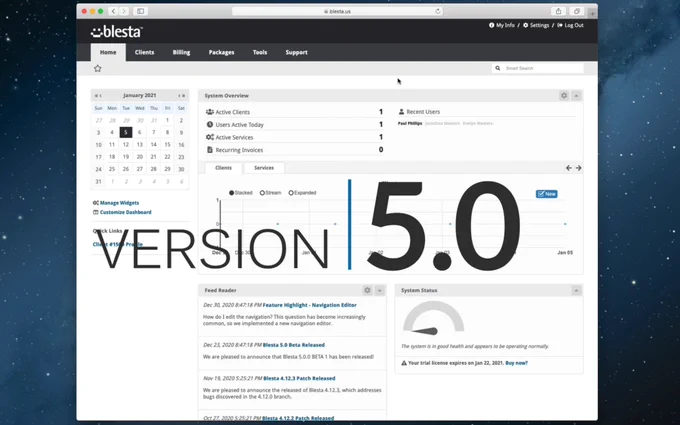Click the Active Clients label
The height and width of the screenshot is (425, 680).
click(232, 112)
